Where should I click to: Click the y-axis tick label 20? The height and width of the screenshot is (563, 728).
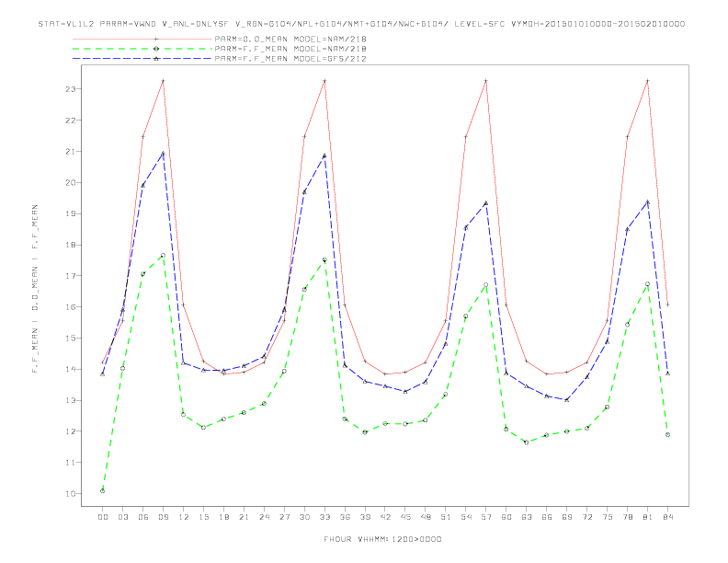coord(71,182)
